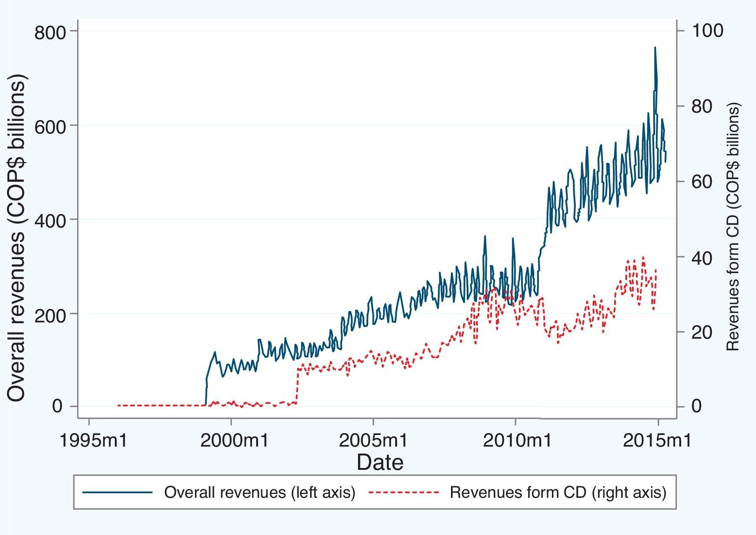Click the 'Overall revenues (COP$ billions)' left axis title
The image size is (756, 535).
[16, 237]
